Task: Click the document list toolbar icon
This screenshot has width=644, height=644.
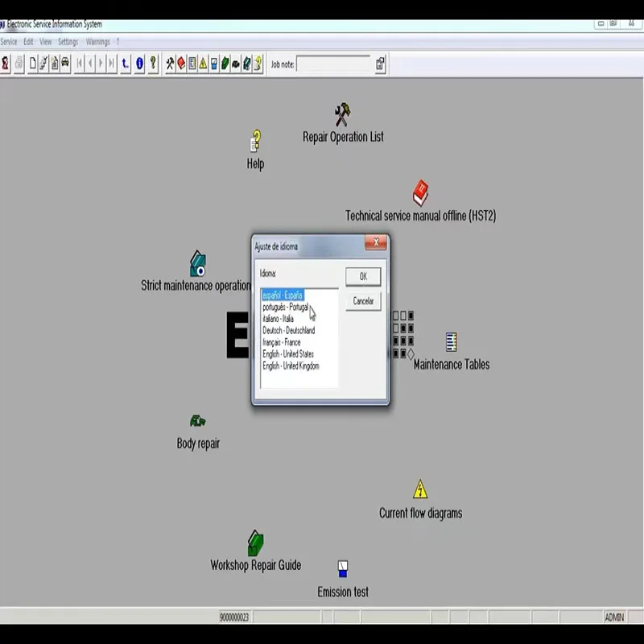Action: [x=54, y=64]
